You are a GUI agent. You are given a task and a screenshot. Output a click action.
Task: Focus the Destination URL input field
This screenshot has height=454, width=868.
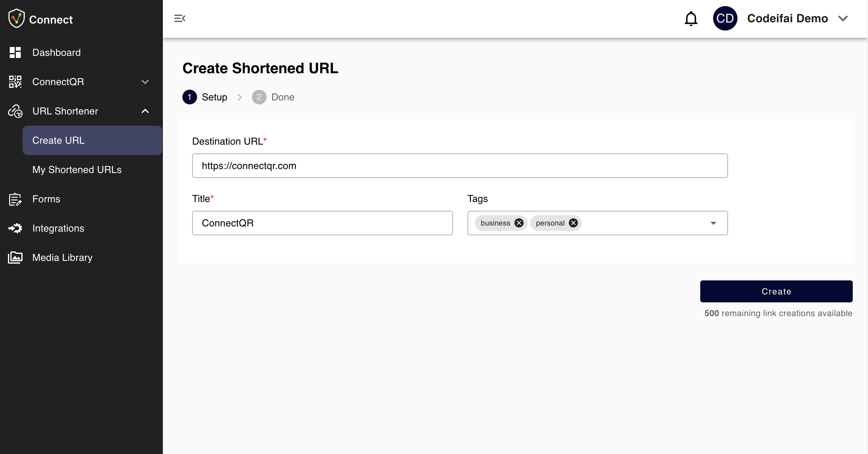tap(460, 166)
